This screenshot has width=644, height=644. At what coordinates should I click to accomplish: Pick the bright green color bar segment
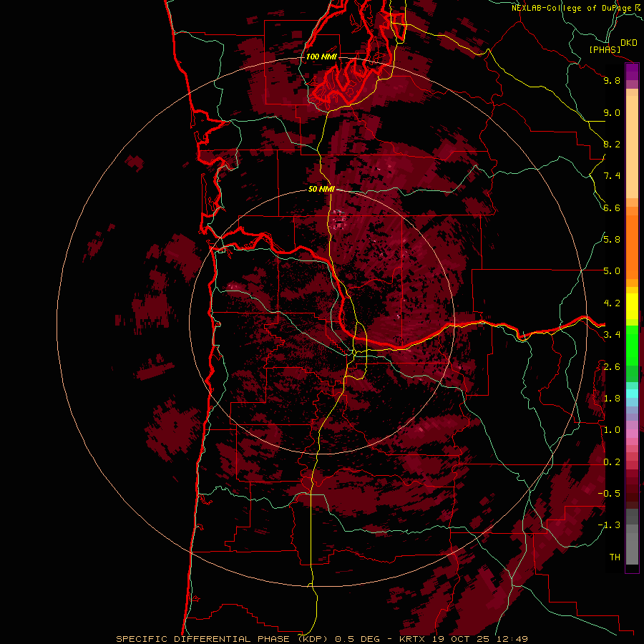point(632,346)
